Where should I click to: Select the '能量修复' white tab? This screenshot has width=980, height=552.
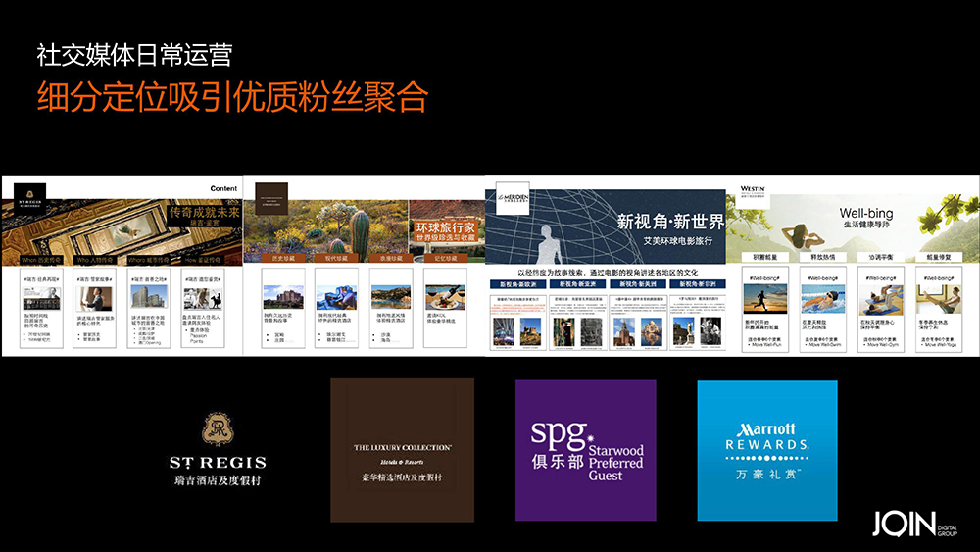(x=938, y=257)
